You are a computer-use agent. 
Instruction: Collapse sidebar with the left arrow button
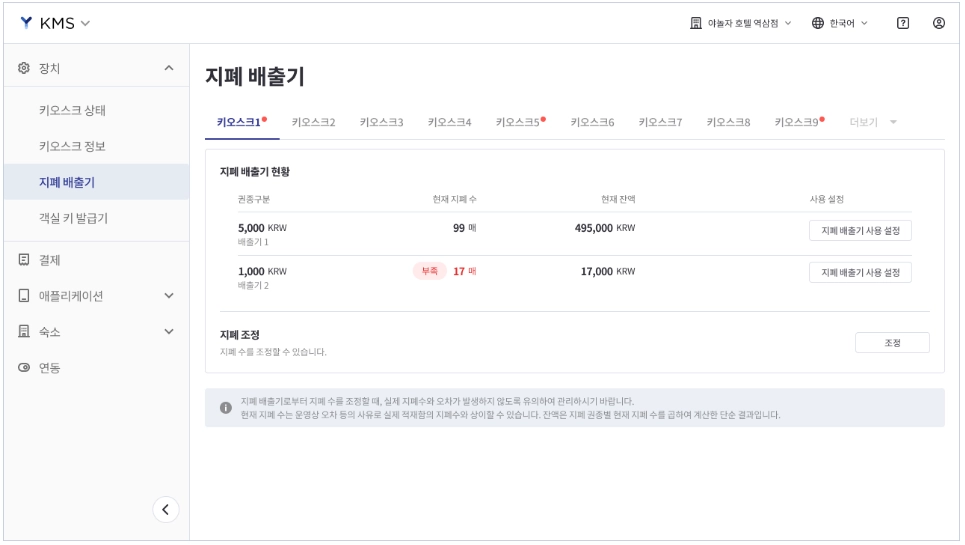(x=166, y=509)
